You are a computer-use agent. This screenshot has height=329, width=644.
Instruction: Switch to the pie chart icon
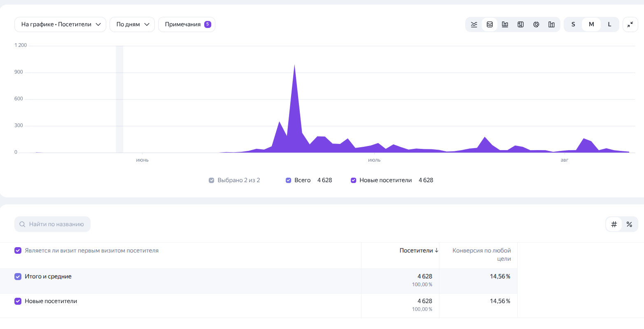click(x=536, y=24)
